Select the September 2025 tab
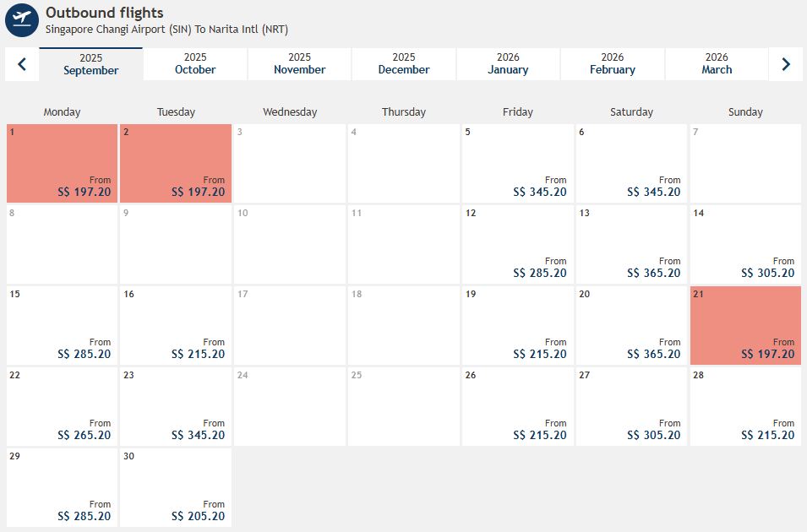The image size is (807, 532). [x=91, y=64]
